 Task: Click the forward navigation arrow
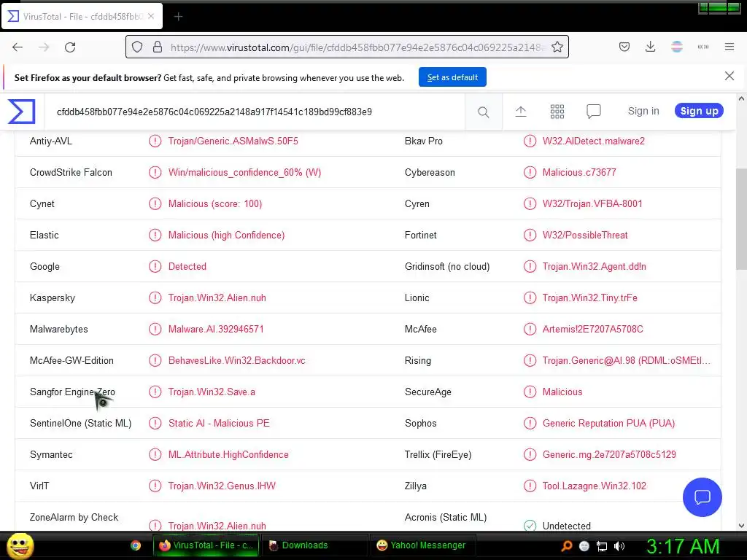[44, 47]
